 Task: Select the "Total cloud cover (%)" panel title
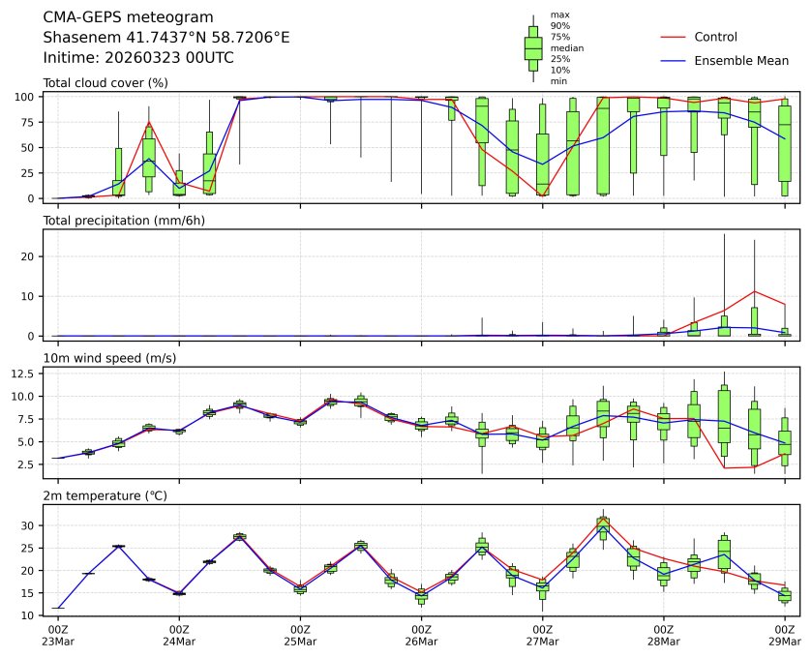coord(105,83)
